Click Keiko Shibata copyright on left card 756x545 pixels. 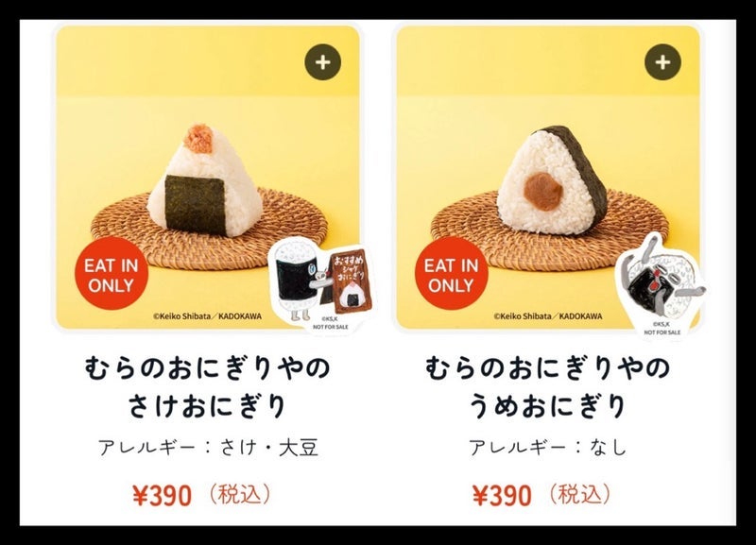tap(207, 316)
